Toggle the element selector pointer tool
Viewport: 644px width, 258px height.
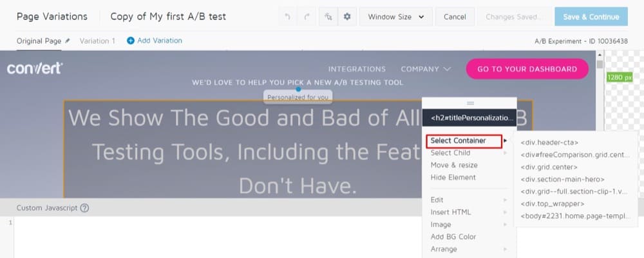click(328, 17)
